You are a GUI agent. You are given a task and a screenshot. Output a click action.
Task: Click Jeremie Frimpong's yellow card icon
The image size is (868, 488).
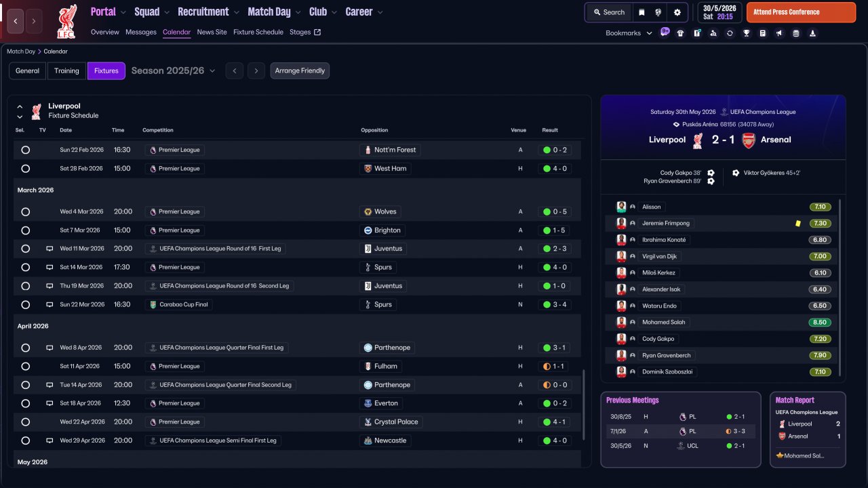(797, 223)
